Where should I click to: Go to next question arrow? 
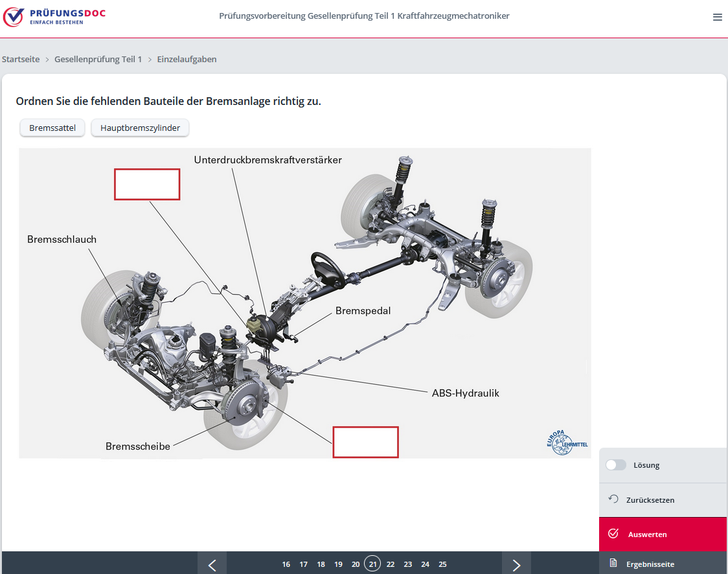[516, 564]
